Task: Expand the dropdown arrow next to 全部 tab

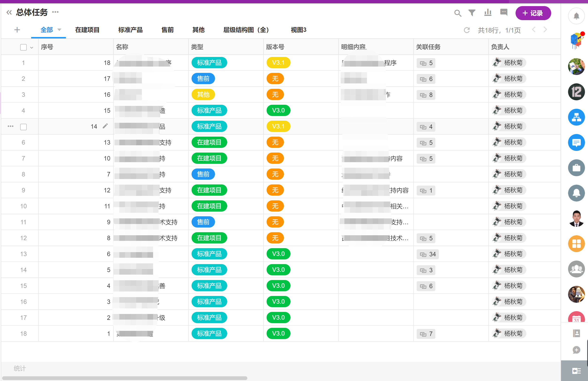Action: [59, 30]
